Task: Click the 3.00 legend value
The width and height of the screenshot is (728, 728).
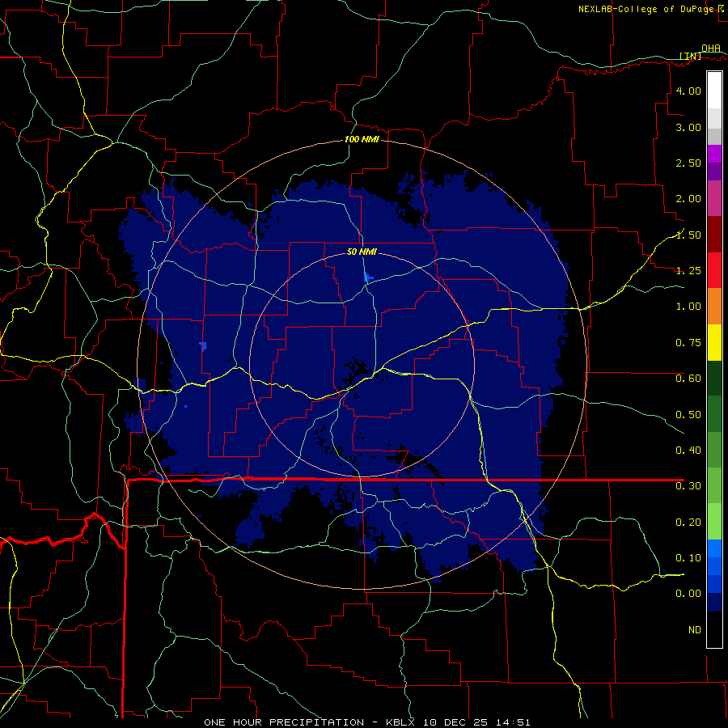Action: tap(688, 127)
